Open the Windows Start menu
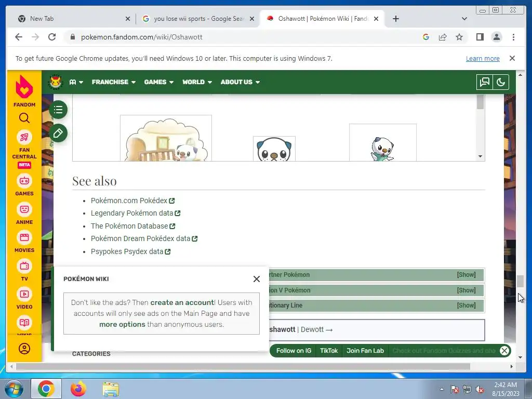 pyautogui.click(x=14, y=389)
